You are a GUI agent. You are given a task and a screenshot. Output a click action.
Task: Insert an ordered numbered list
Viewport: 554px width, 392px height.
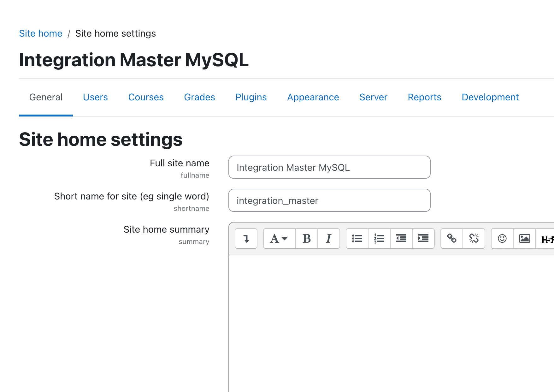(379, 239)
